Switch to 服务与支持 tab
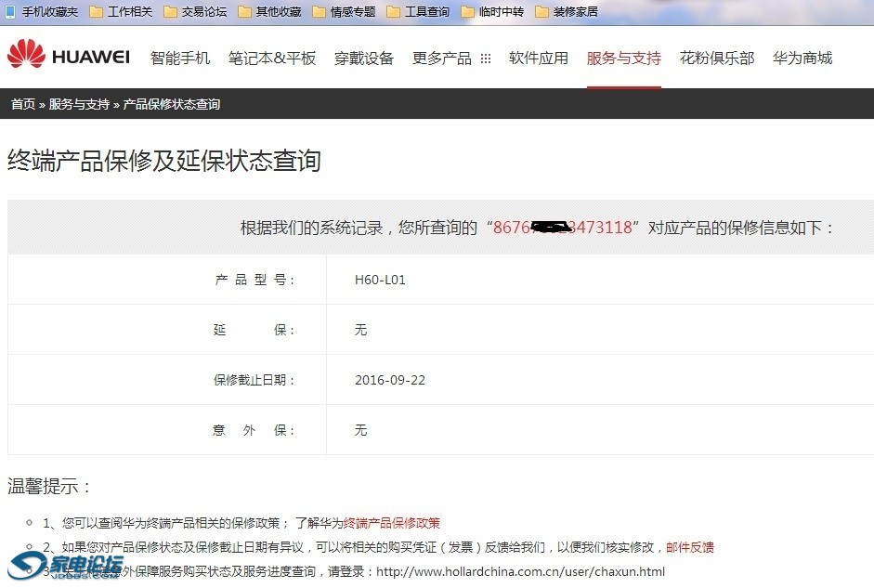Viewport: 874px width, 588px height. 623,58
